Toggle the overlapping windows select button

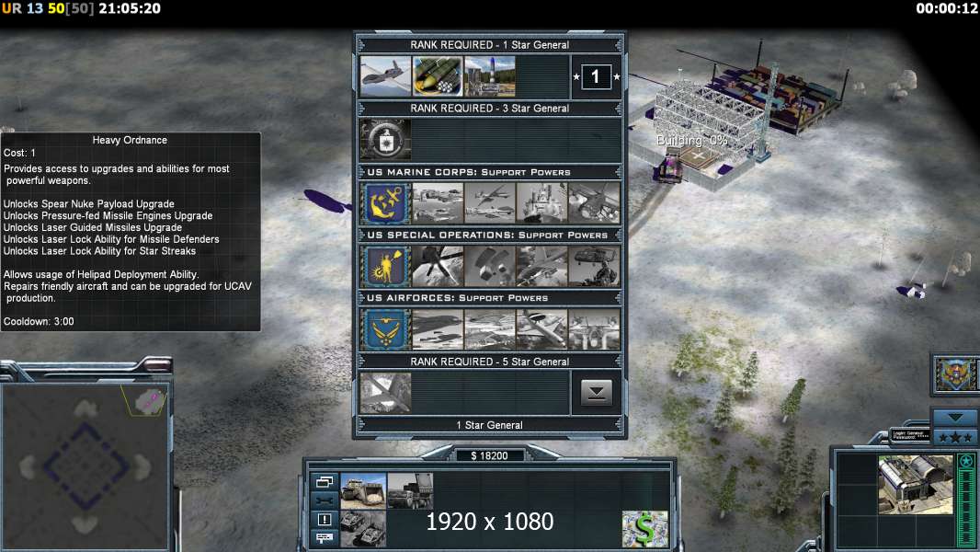click(x=325, y=482)
